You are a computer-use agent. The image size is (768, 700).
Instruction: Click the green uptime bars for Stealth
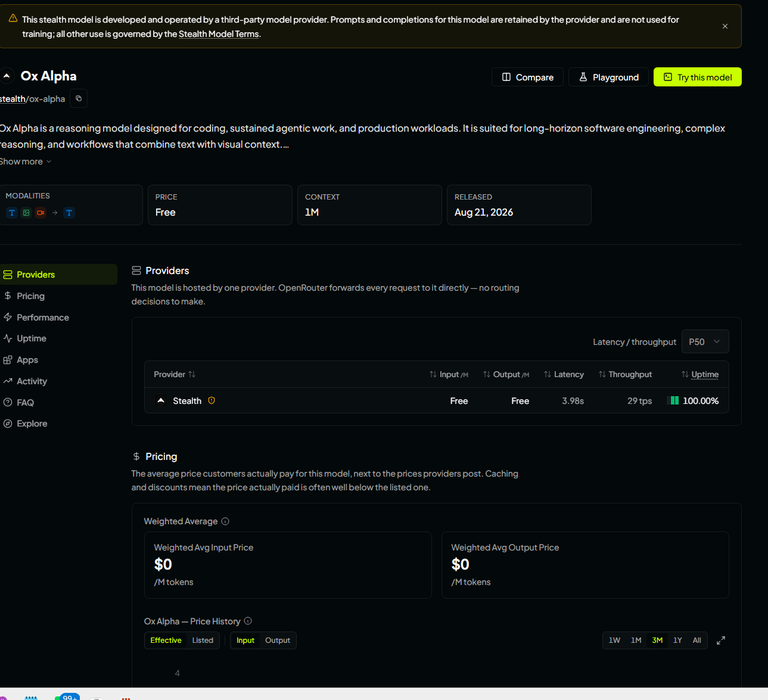(x=674, y=400)
